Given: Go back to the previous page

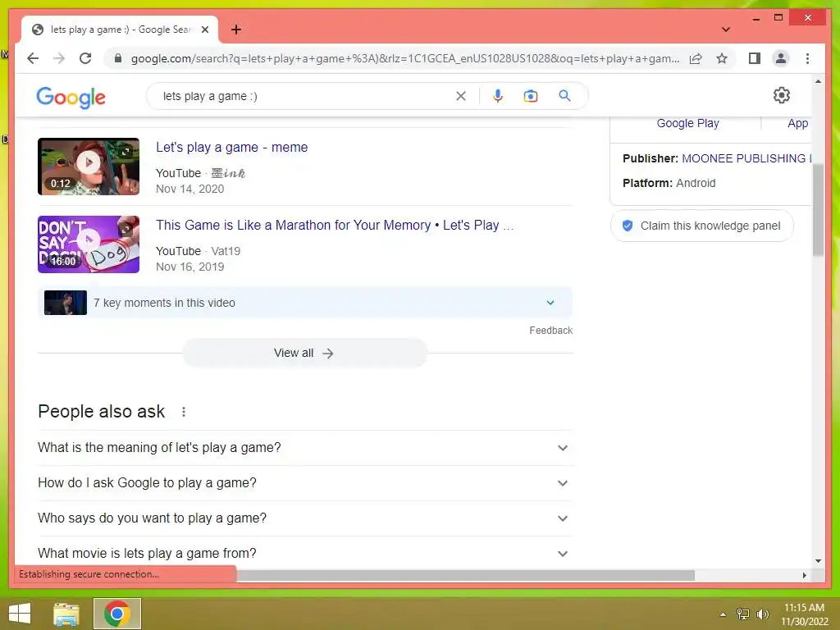Looking at the screenshot, I should [x=33, y=58].
